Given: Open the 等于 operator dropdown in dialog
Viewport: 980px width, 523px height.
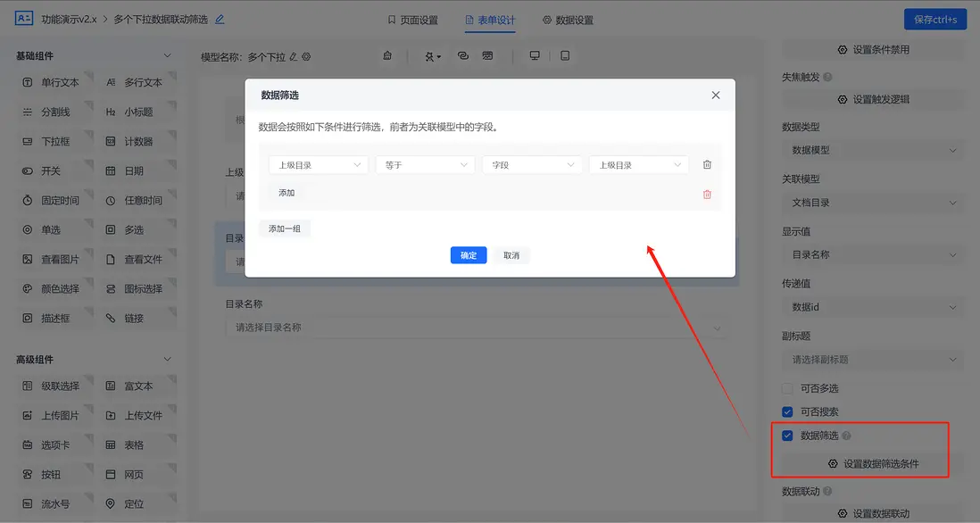Looking at the screenshot, I should tap(425, 164).
